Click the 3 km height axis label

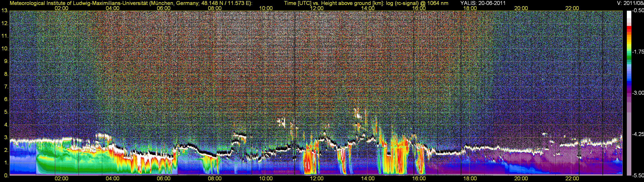(6, 138)
